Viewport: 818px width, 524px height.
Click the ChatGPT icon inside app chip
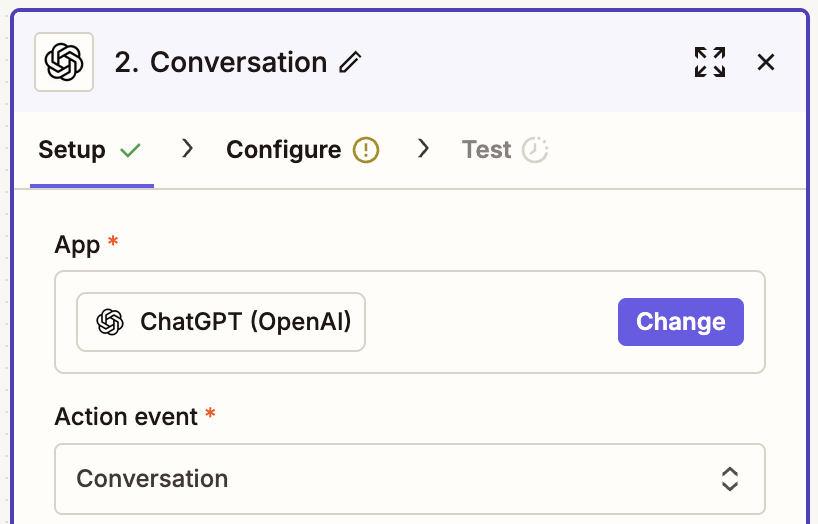click(x=110, y=322)
